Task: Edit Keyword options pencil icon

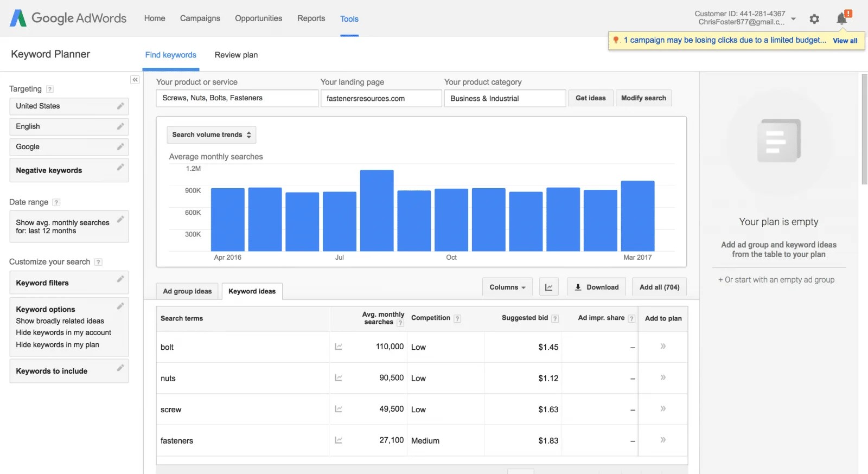Action: pos(120,306)
